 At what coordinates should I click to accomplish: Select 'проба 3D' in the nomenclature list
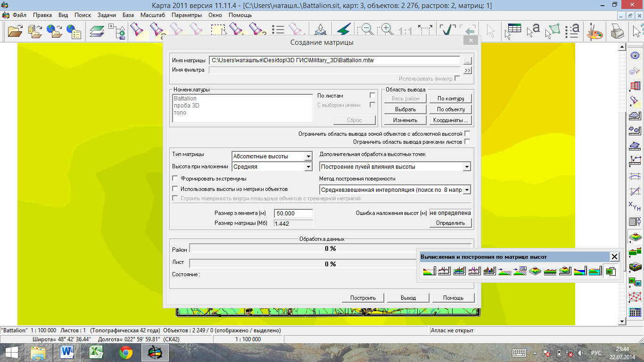[x=186, y=106]
